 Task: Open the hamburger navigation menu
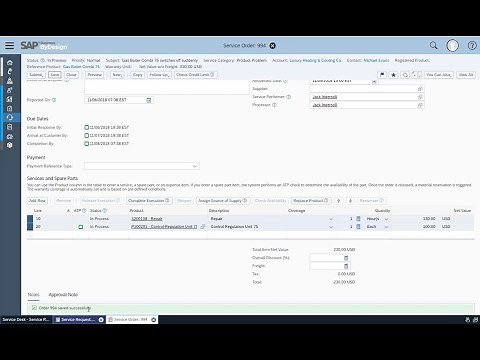(x=9, y=46)
